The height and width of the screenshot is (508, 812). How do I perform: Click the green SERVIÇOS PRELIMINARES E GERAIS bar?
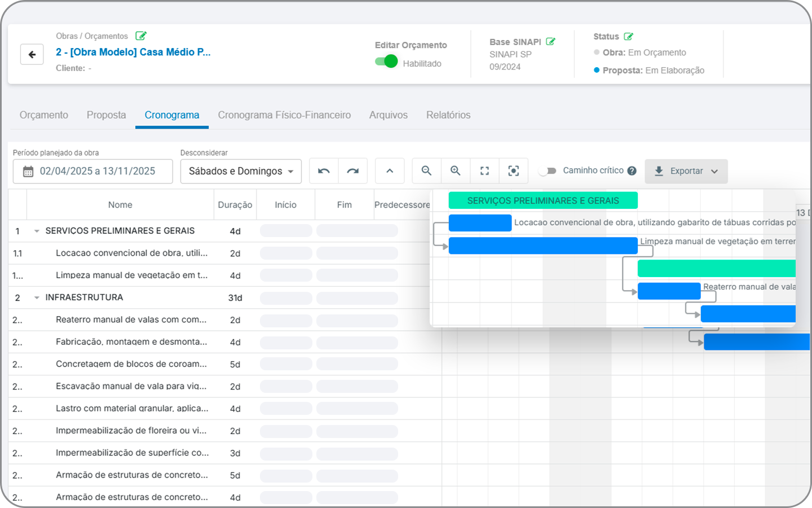point(543,201)
